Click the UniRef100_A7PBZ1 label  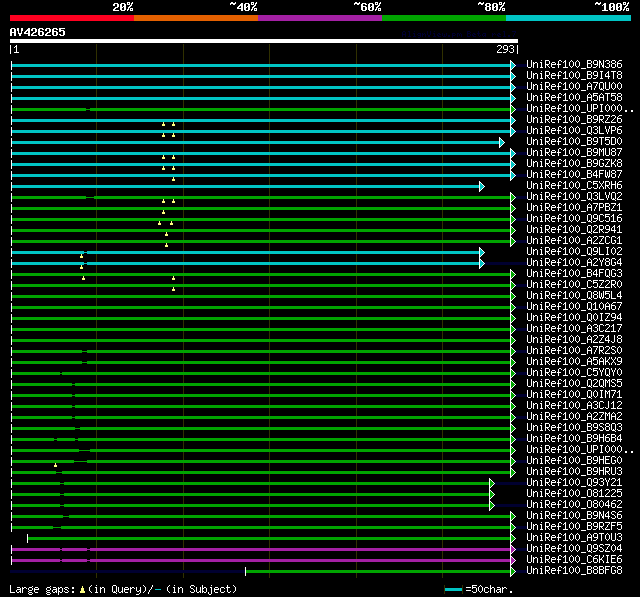(x=574, y=208)
